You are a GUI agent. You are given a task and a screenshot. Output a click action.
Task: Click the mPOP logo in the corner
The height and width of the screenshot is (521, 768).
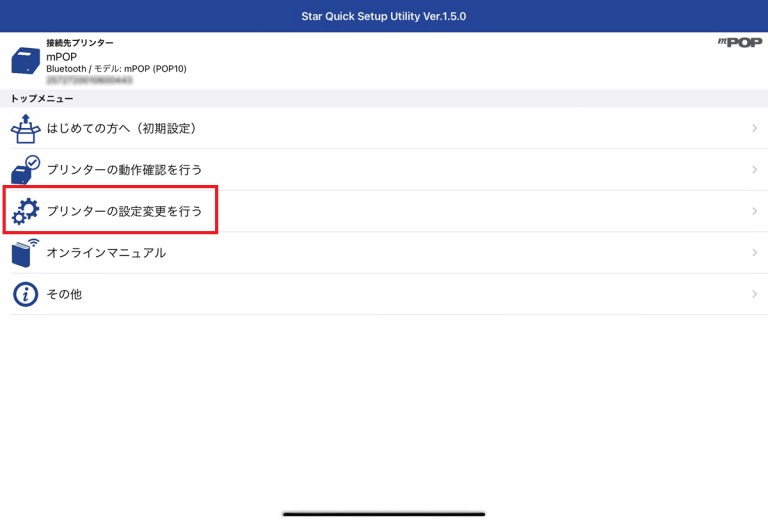click(740, 43)
